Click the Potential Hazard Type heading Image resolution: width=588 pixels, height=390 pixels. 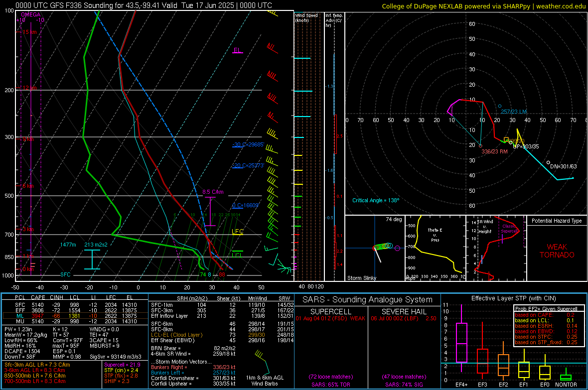tap(557, 221)
